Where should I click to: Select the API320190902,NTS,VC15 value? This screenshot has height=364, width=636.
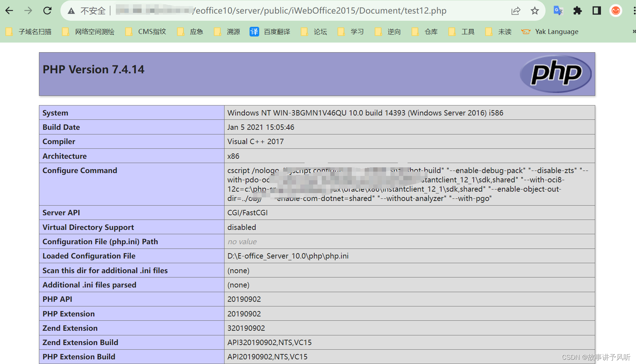(270, 343)
